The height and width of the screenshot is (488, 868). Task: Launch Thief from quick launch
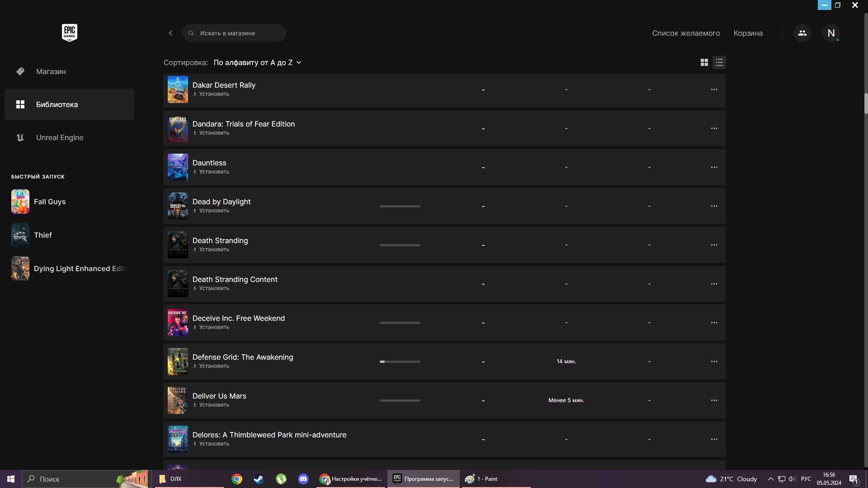[x=32, y=235]
